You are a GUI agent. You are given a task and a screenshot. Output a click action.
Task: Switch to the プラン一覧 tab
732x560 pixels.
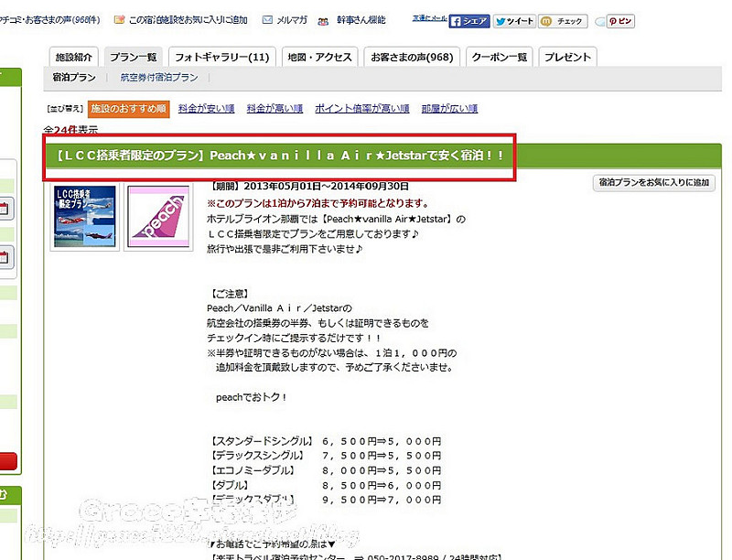click(x=134, y=58)
